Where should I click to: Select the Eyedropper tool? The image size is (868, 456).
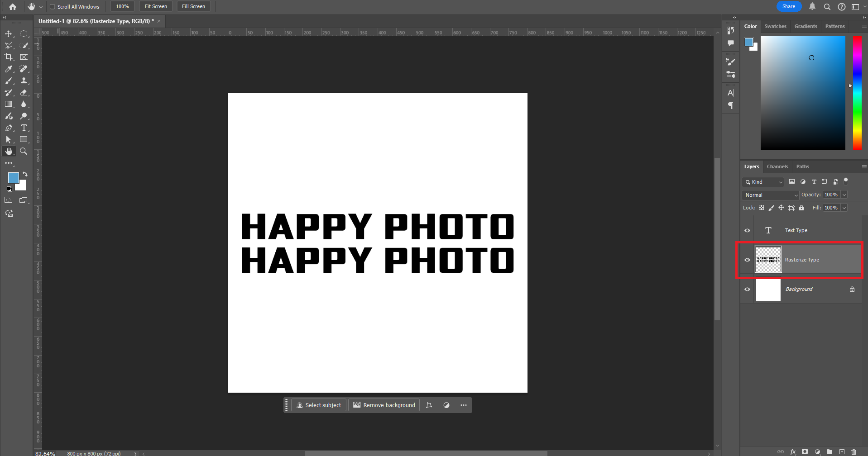coord(9,69)
